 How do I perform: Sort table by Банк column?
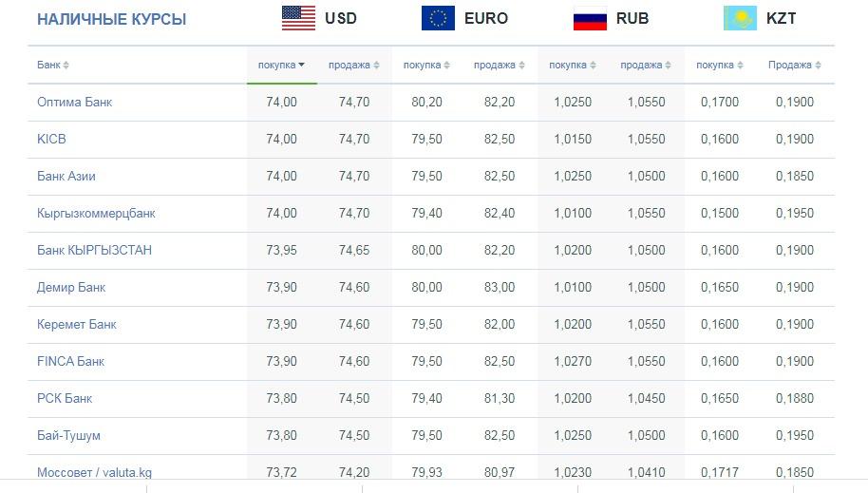point(53,65)
